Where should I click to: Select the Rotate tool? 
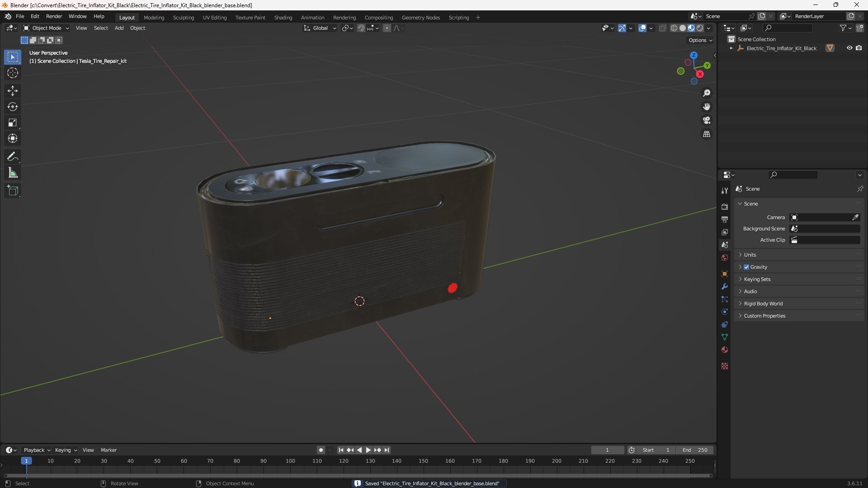(x=12, y=107)
